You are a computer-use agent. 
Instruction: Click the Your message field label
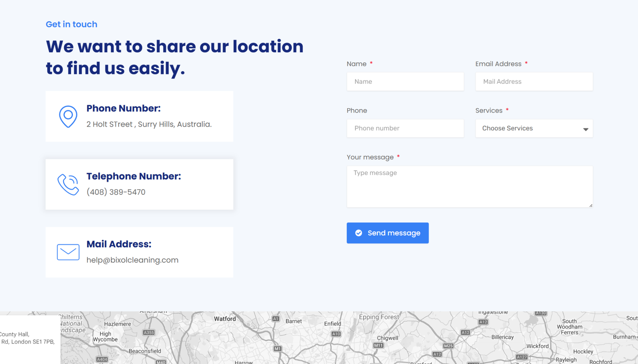pyautogui.click(x=370, y=157)
